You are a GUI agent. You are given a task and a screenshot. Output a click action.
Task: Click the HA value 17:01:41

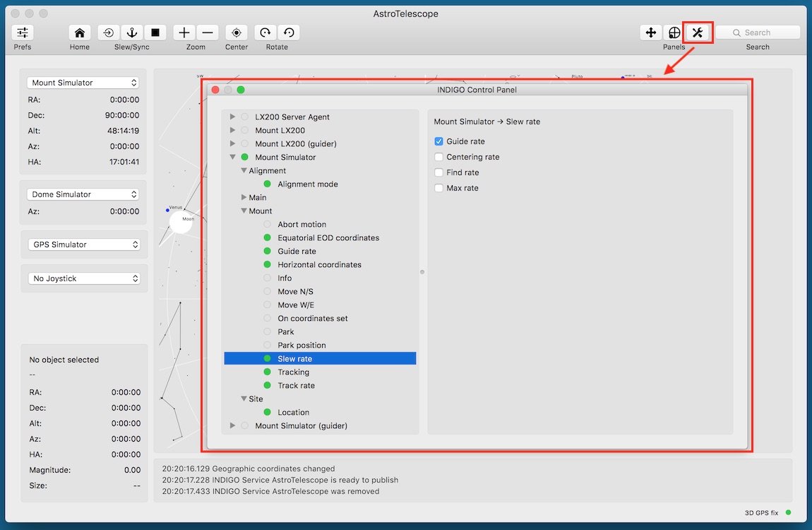click(124, 162)
